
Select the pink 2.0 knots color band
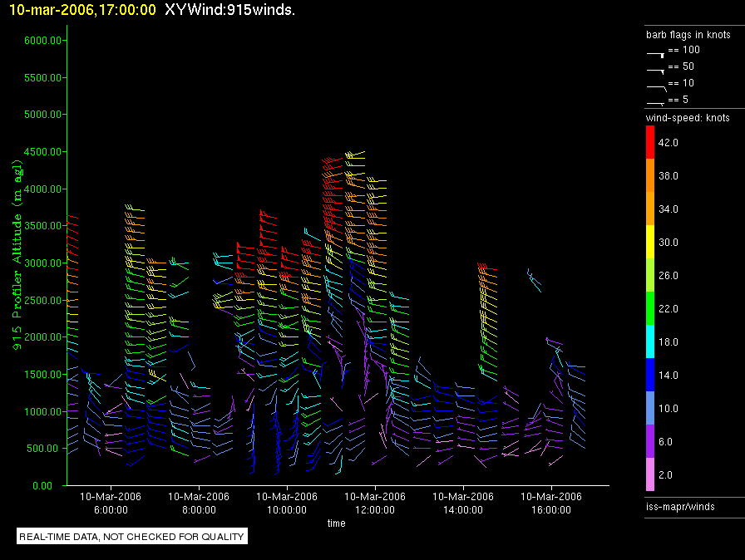pyautogui.click(x=651, y=474)
